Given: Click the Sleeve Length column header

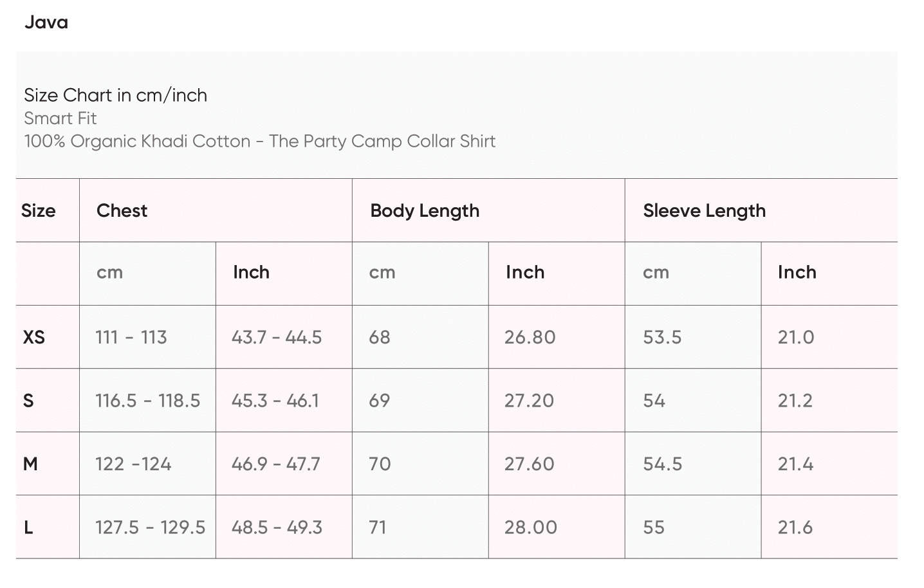Looking at the screenshot, I should pyautogui.click(x=705, y=211).
